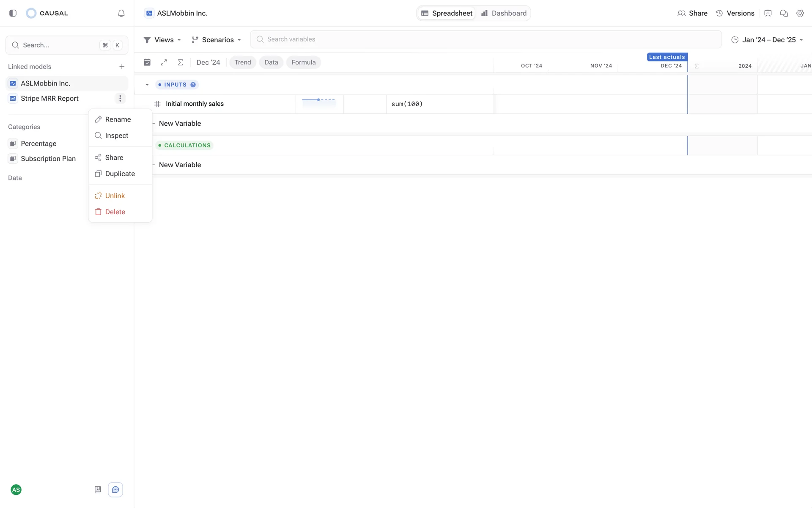812x508 pixels.
Task: Add a linked model with plus icon
Action: pyautogui.click(x=122, y=66)
